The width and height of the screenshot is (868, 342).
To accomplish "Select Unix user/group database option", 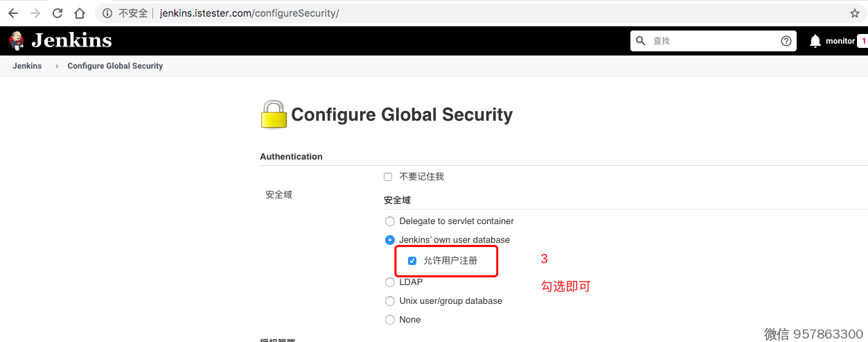I will (389, 301).
